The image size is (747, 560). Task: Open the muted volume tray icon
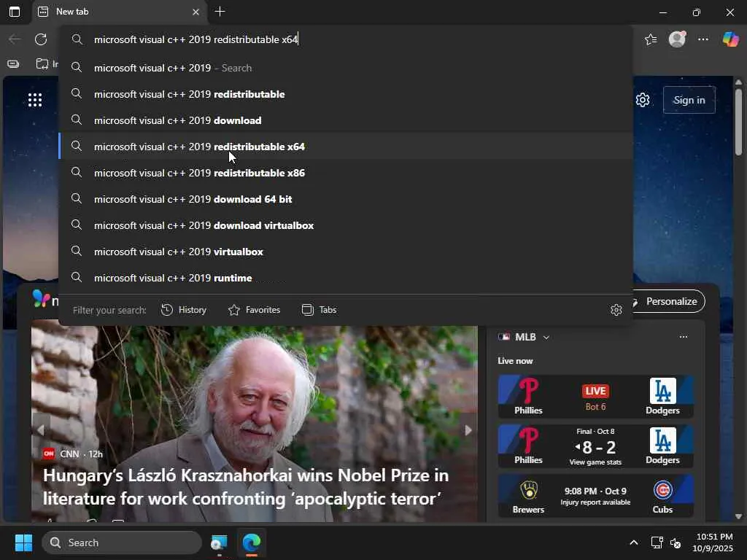pos(676,542)
